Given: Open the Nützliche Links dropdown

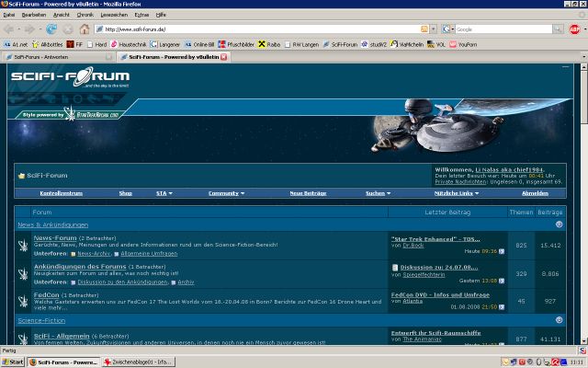Looking at the screenshot, I should point(457,193).
